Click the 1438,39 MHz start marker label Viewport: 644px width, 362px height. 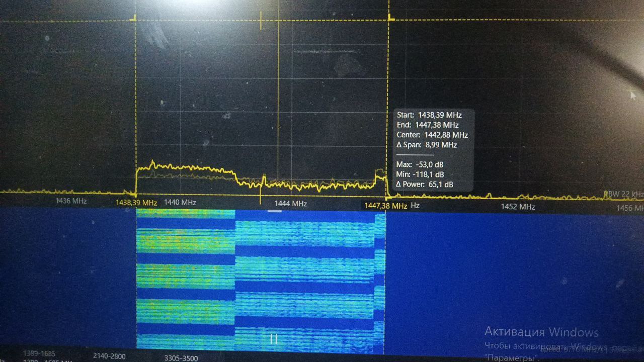(x=136, y=203)
